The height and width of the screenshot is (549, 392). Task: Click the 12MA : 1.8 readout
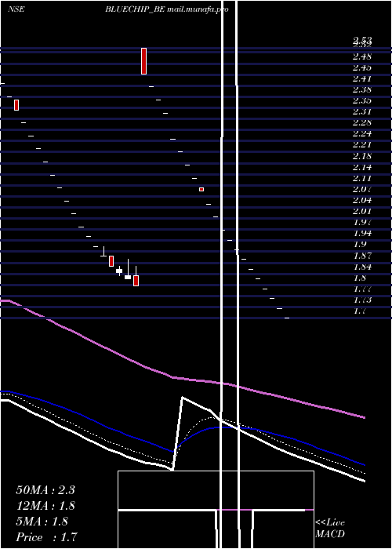click(45, 506)
